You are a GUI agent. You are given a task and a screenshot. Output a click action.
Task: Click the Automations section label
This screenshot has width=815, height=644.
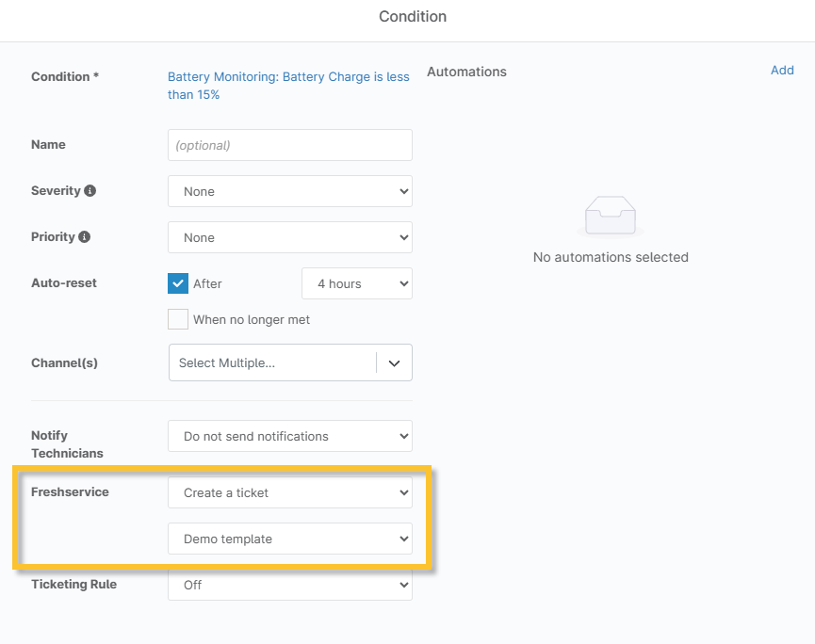coord(466,71)
